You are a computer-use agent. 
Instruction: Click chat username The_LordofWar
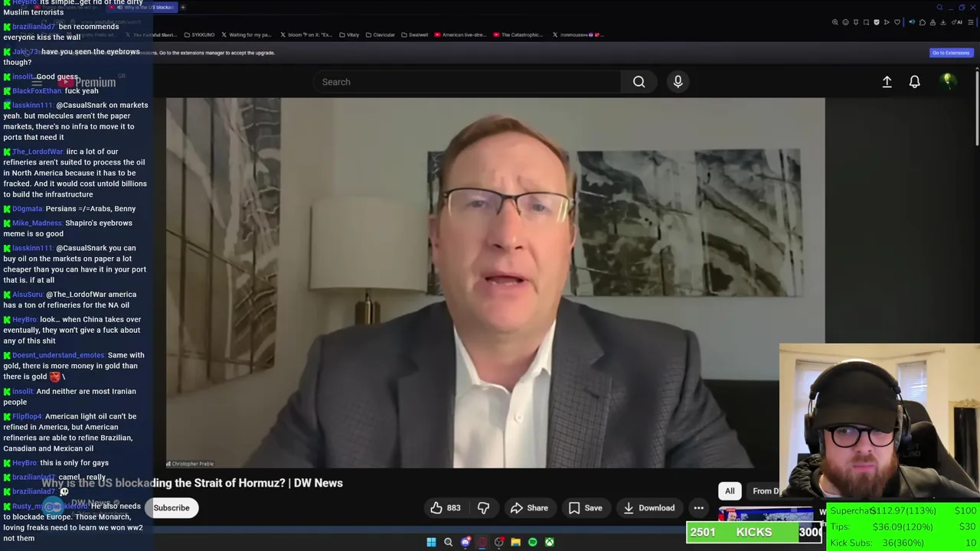coord(38,152)
